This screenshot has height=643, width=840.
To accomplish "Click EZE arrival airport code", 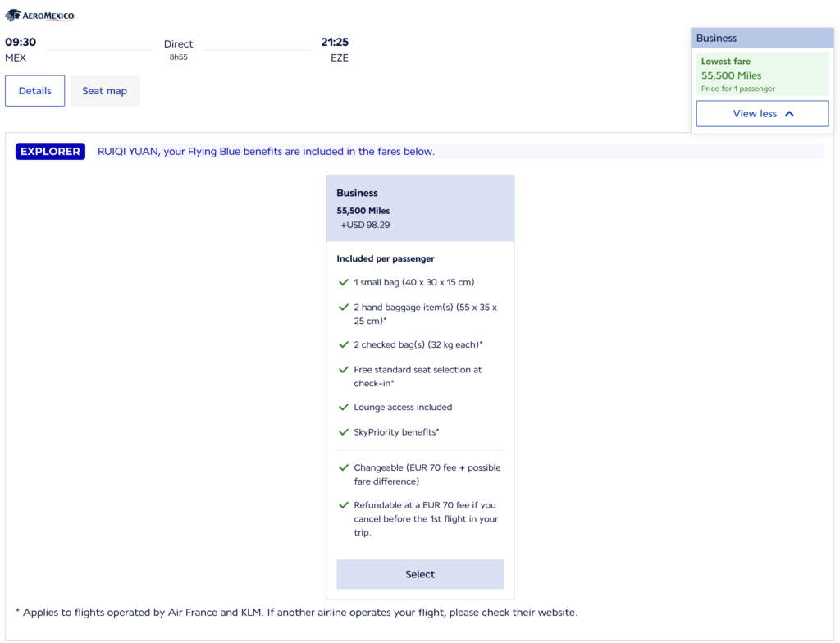I will click(x=339, y=58).
